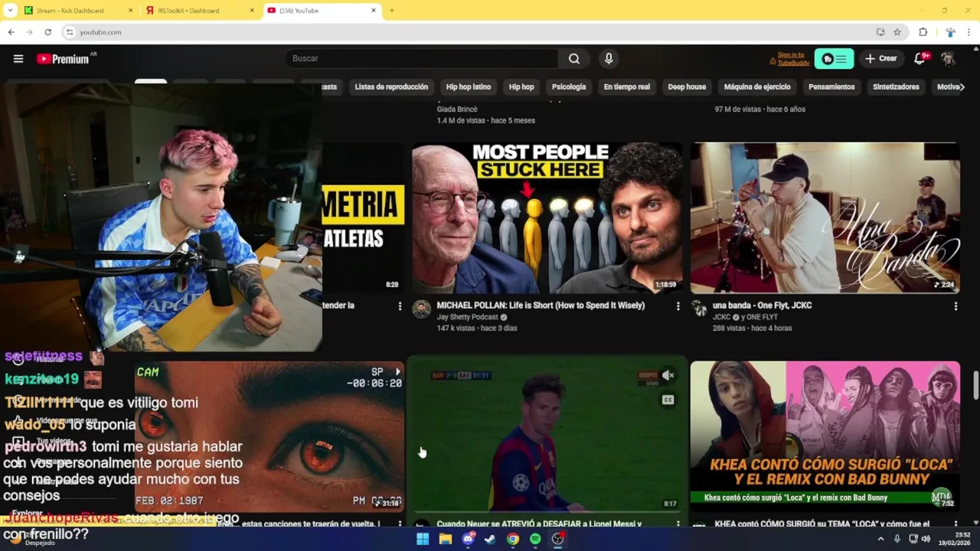Screen dimensions: 980x551
Task: Open the Chrome three-dot menu
Action: click(969, 32)
